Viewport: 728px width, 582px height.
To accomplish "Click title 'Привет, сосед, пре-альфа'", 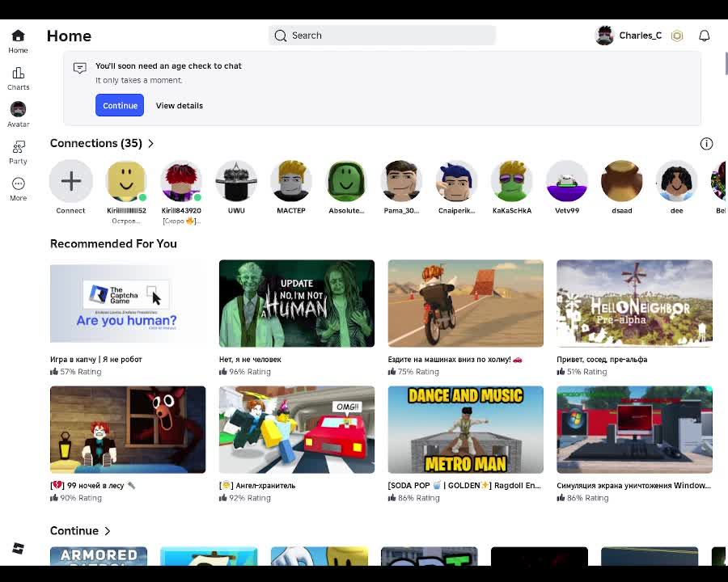I will point(602,359).
